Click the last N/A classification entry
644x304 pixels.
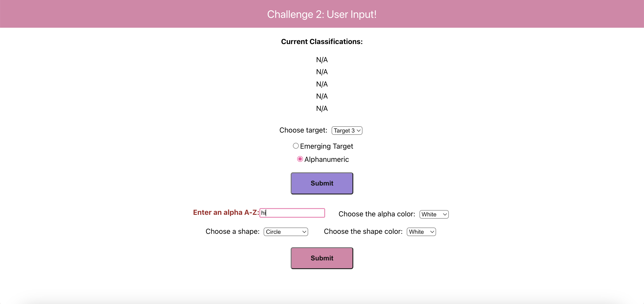(x=322, y=108)
